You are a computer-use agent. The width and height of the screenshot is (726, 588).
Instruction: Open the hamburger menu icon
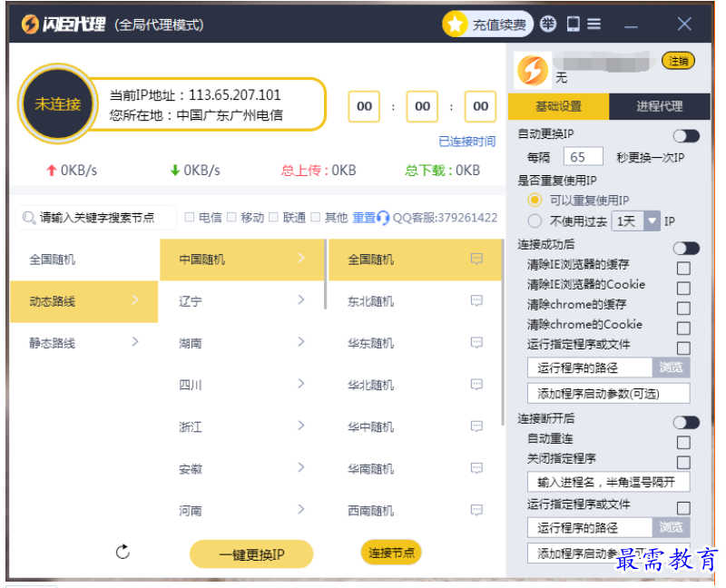click(x=594, y=24)
